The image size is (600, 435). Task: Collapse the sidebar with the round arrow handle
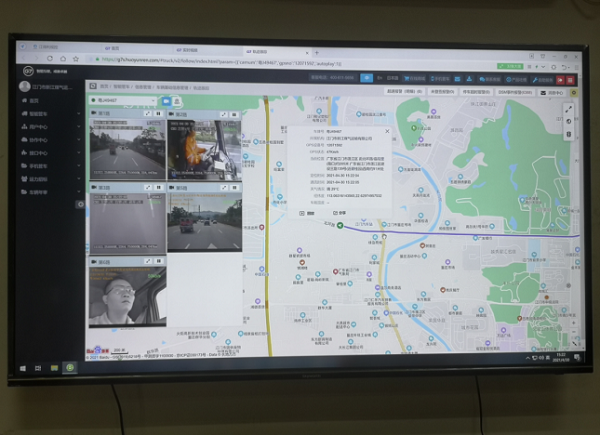(x=80, y=204)
